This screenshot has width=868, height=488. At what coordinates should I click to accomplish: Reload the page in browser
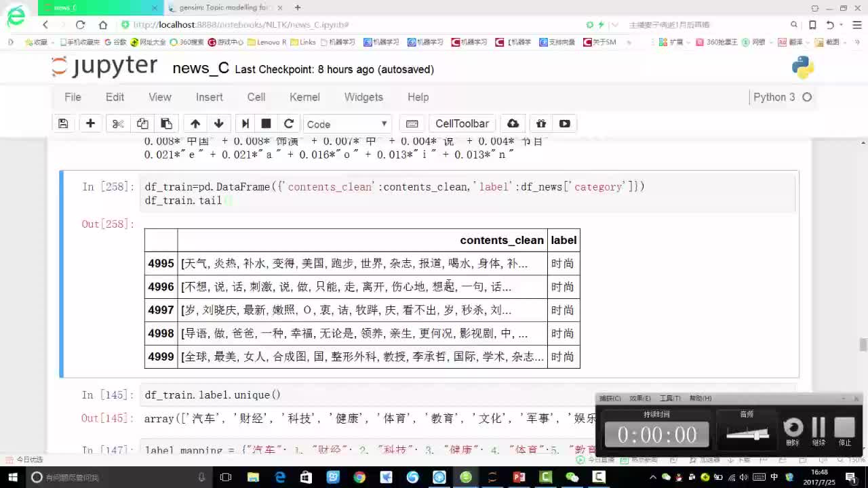(x=80, y=24)
